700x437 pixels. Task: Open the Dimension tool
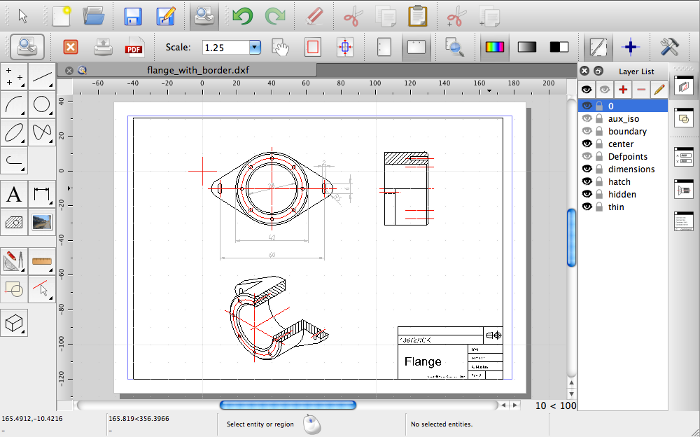[x=42, y=194]
